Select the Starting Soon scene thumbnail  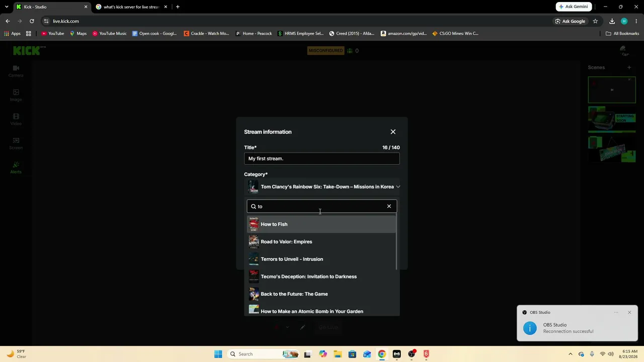pyautogui.click(x=612, y=120)
